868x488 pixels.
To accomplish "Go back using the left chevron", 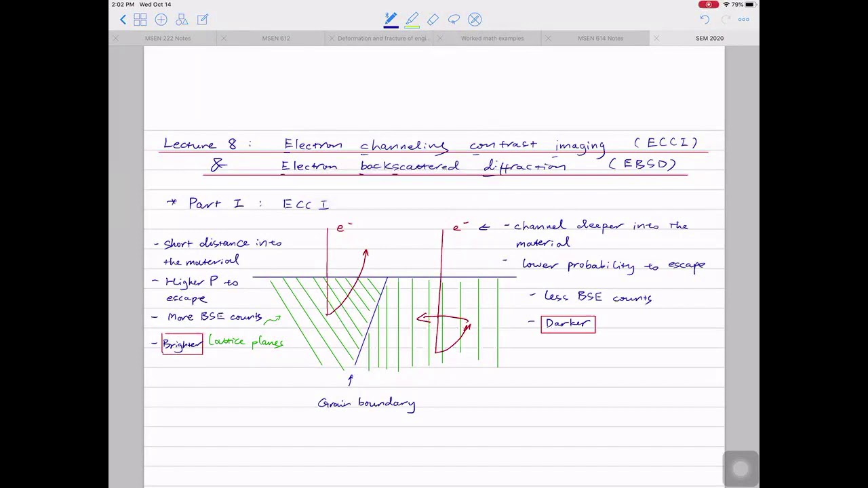I will tap(123, 20).
